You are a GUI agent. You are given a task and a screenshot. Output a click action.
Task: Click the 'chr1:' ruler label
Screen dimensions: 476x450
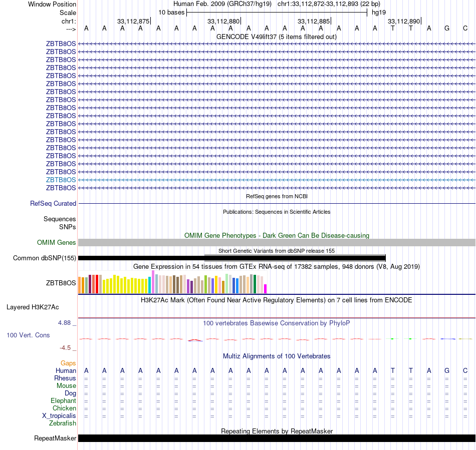(69, 21)
